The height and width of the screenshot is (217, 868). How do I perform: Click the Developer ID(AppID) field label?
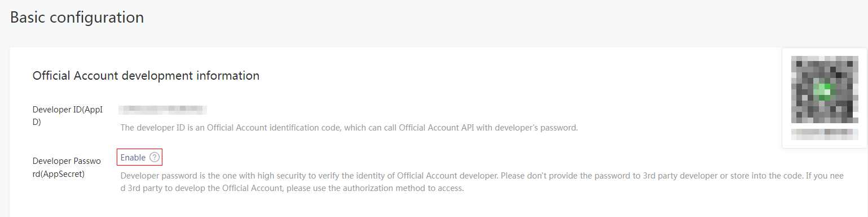pos(67,116)
